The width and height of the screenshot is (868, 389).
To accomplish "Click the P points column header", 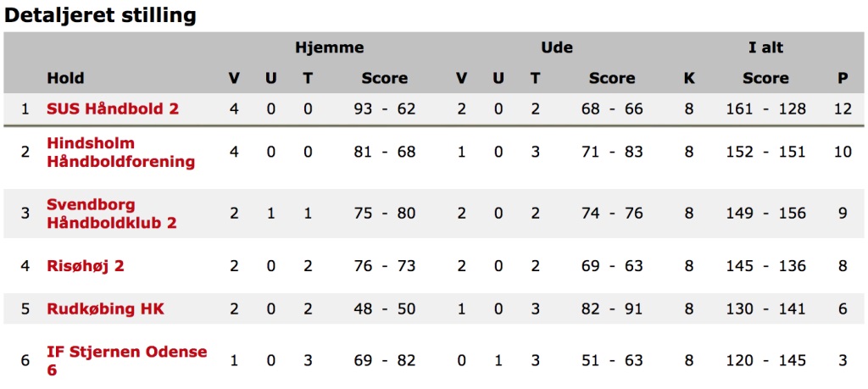I will [843, 78].
